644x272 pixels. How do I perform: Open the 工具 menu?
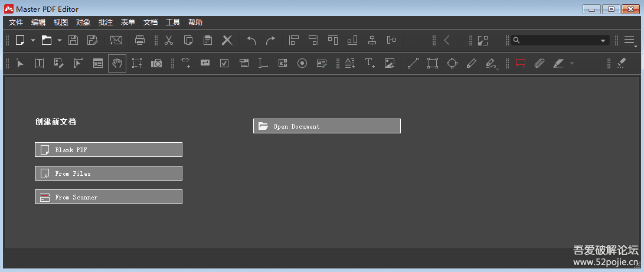coord(173,22)
